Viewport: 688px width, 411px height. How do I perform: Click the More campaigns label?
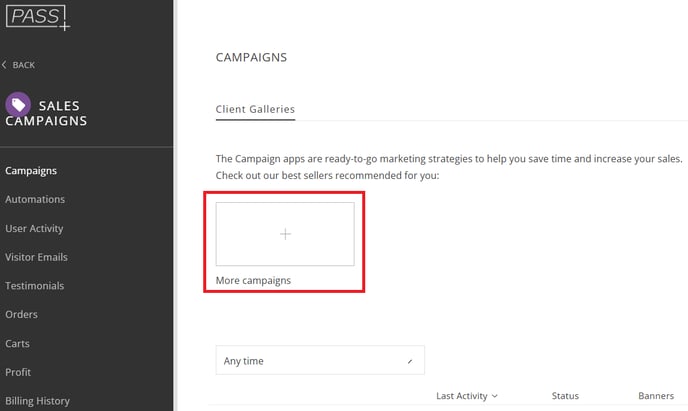[x=253, y=280]
